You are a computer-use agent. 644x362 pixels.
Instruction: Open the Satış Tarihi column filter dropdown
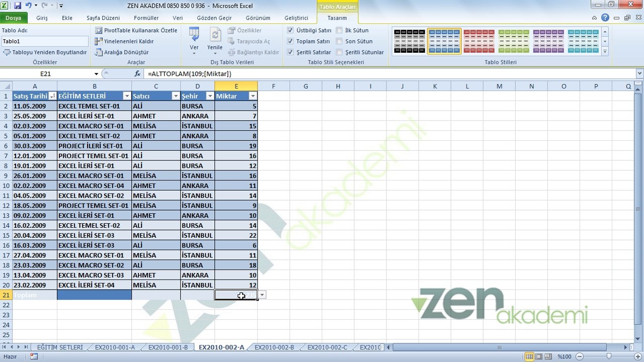(52, 96)
